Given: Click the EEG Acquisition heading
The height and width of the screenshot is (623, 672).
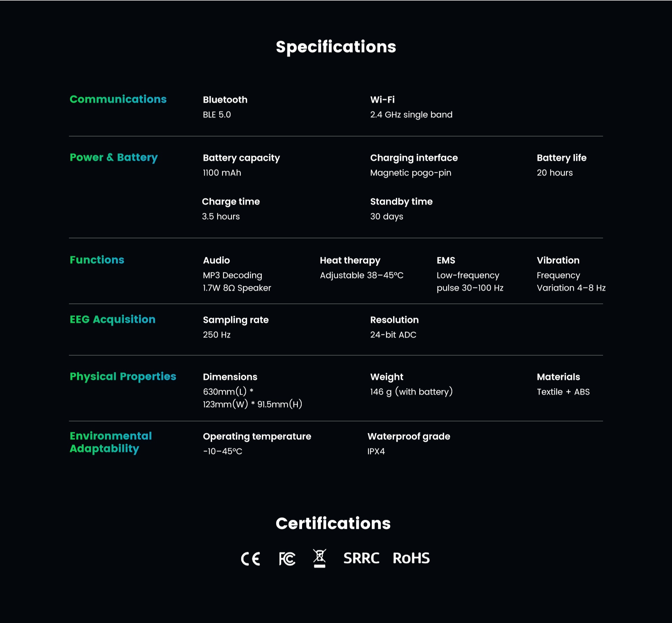Looking at the screenshot, I should [112, 320].
